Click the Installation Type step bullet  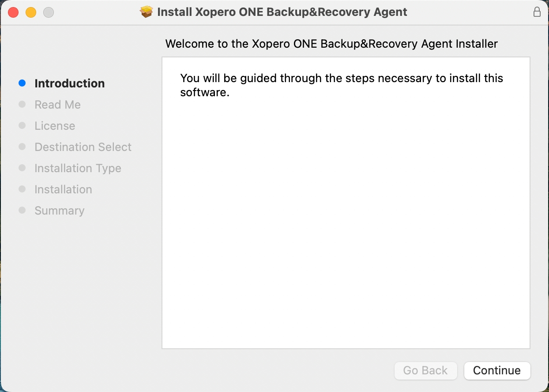pyautogui.click(x=22, y=167)
